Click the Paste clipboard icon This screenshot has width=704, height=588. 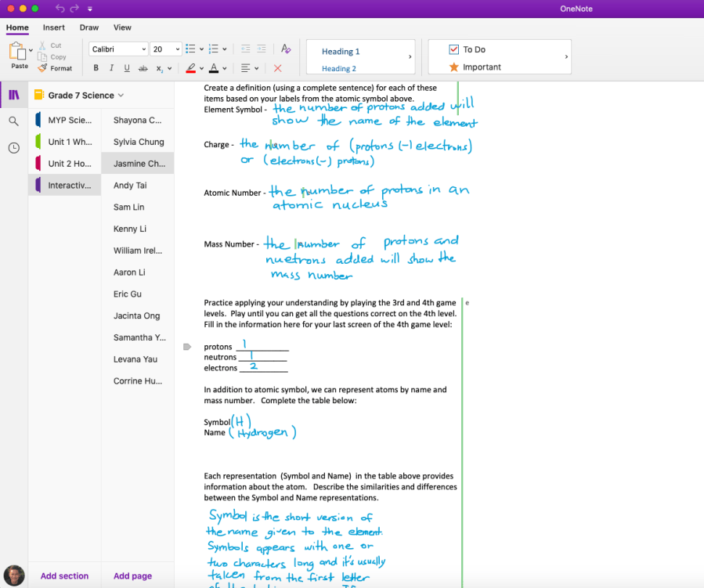(x=19, y=53)
